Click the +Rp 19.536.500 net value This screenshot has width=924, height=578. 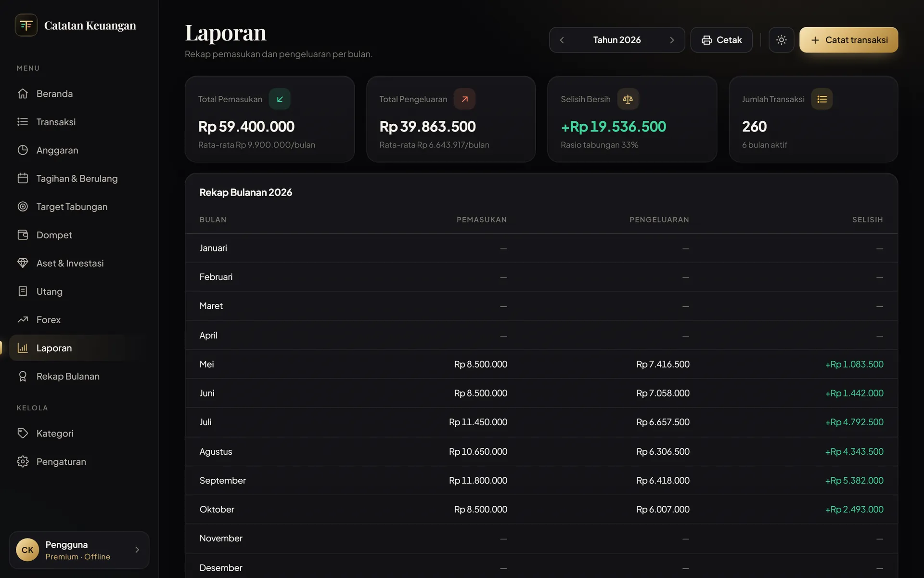(x=614, y=127)
